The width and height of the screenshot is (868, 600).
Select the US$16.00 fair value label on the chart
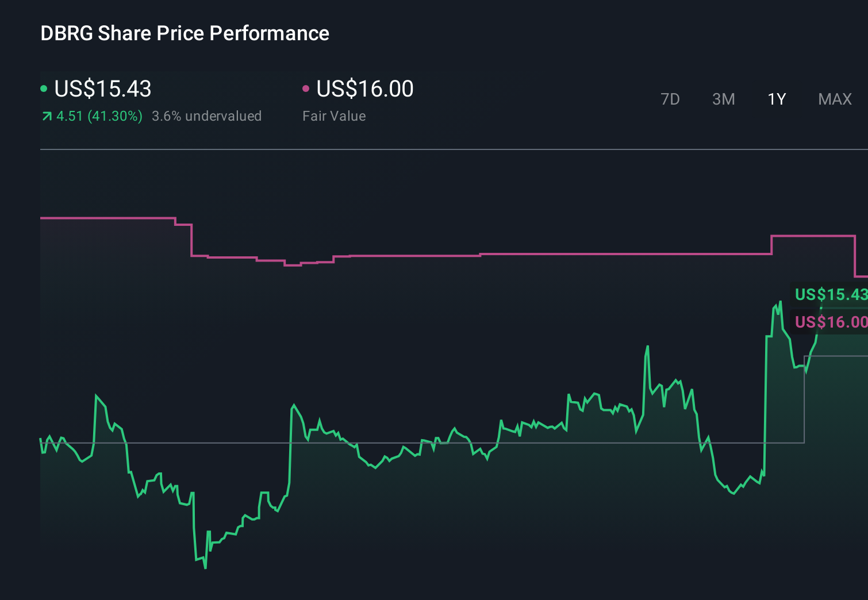(x=829, y=322)
